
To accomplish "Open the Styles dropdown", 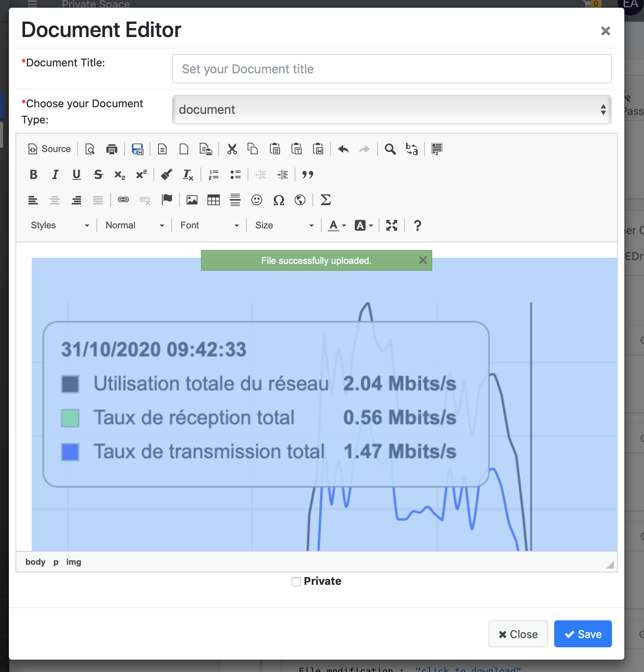I will coord(60,225).
